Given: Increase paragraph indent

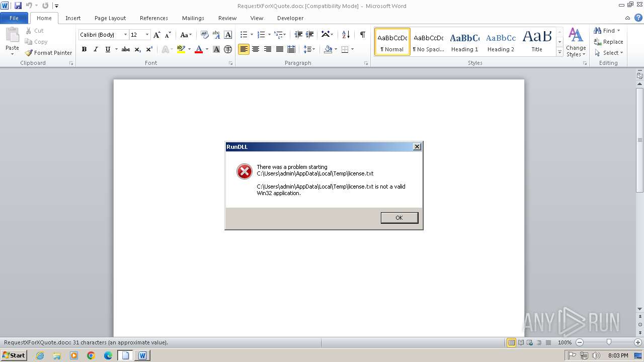Looking at the screenshot, I should [310, 35].
